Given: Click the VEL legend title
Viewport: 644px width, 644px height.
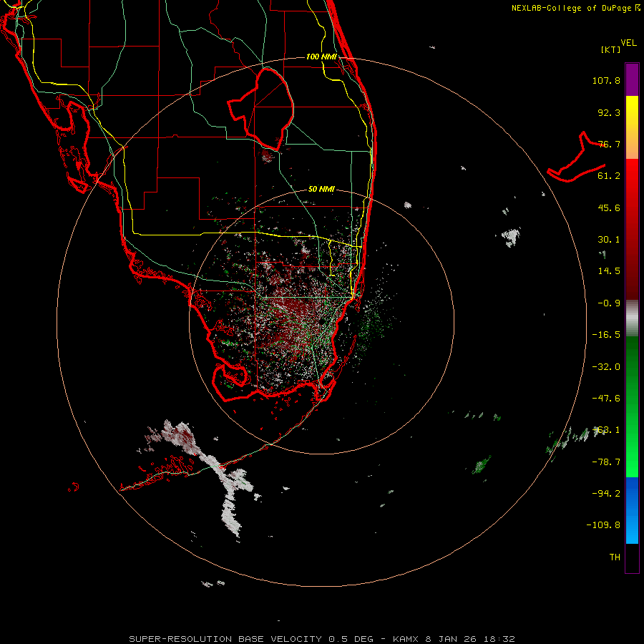Looking at the screenshot, I should [628, 43].
